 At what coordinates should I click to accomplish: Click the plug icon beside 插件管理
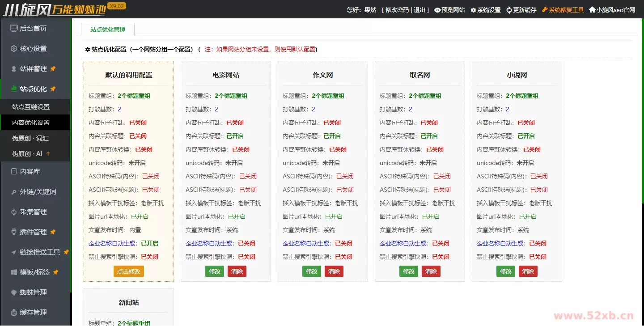[x=14, y=232]
